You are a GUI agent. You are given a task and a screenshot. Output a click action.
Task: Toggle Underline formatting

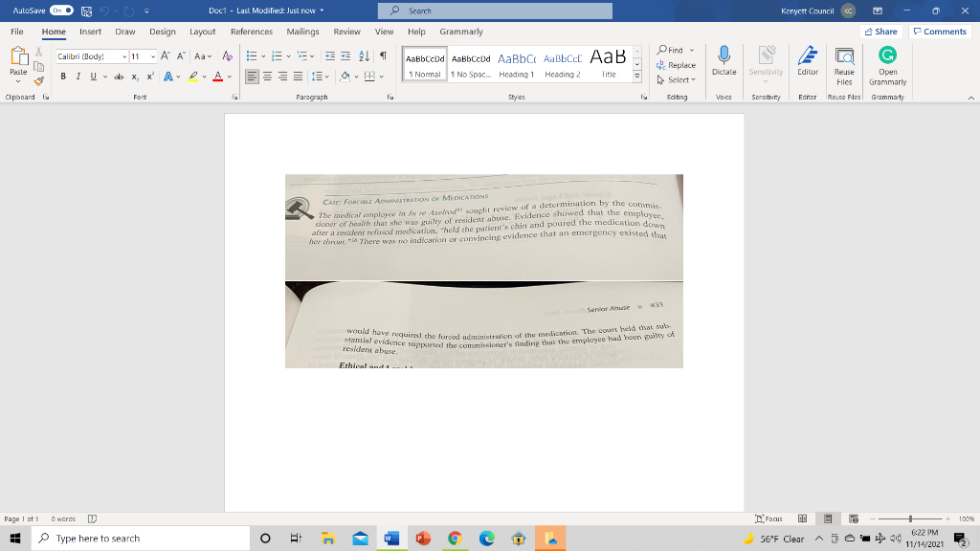[x=93, y=77]
